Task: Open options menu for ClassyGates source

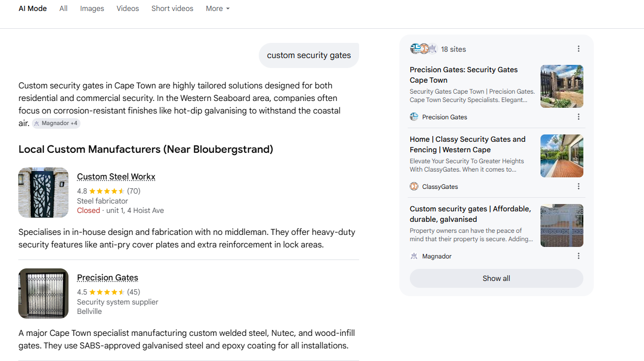Action: click(x=578, y=186)
